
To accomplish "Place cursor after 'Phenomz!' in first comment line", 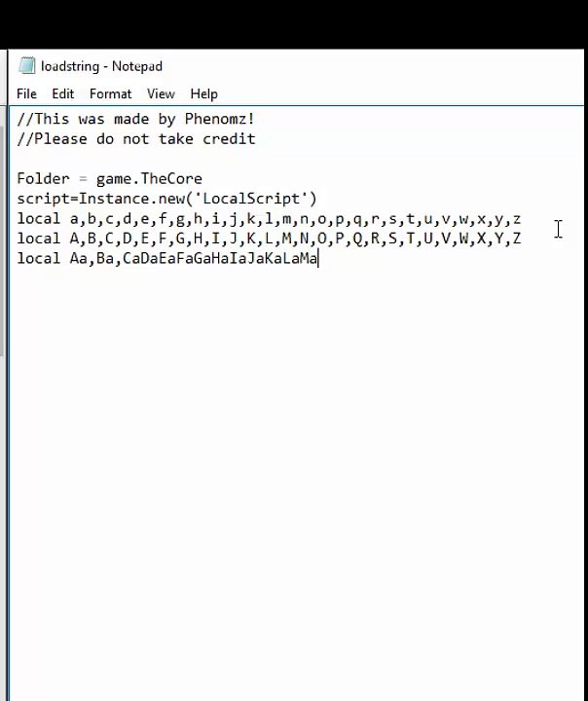I will pos(255,119).
